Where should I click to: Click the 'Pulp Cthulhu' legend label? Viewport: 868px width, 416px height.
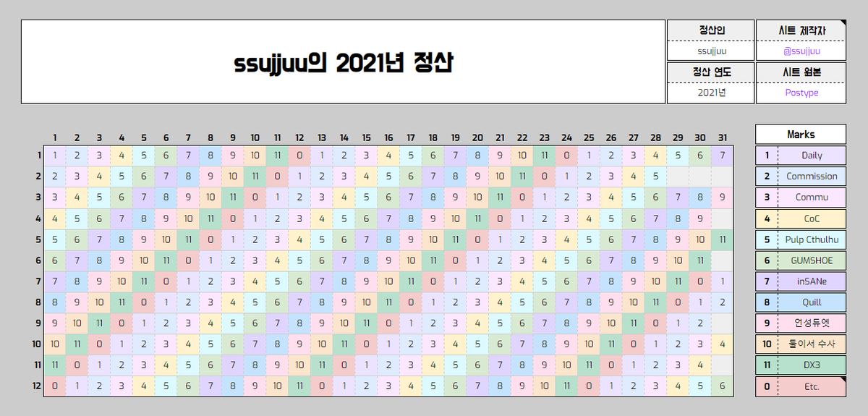pyautogui.click(x=812, y=239)
